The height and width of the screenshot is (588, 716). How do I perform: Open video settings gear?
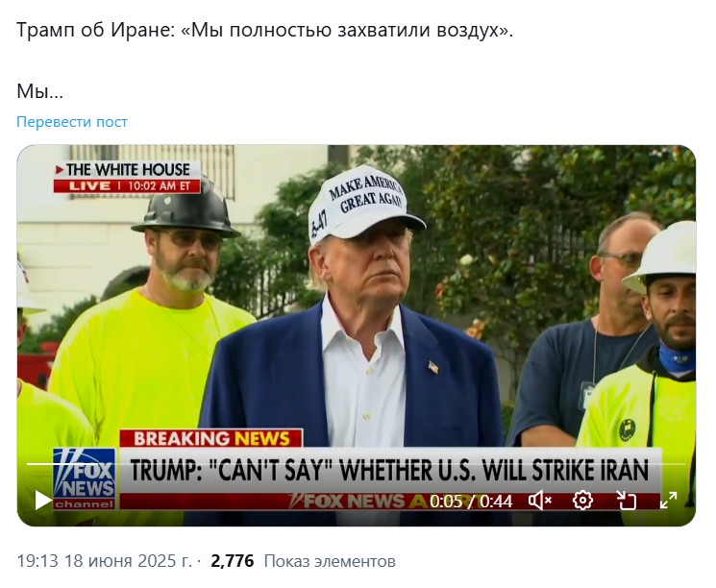(582, 501)
